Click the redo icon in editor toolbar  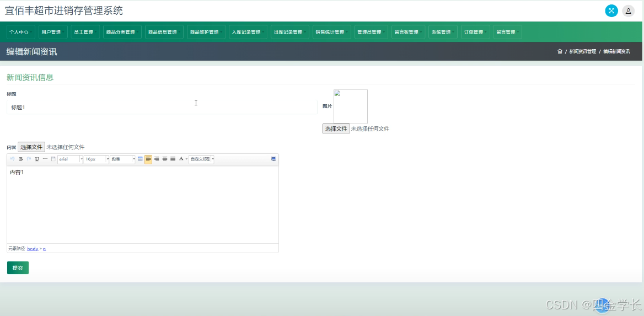(29, 159)
